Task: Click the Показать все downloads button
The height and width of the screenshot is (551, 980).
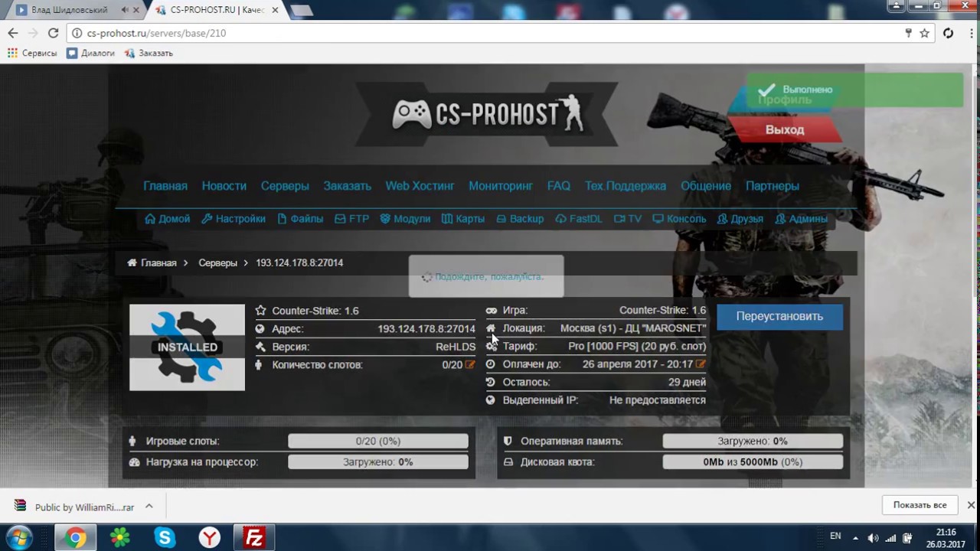Action: 920,505
